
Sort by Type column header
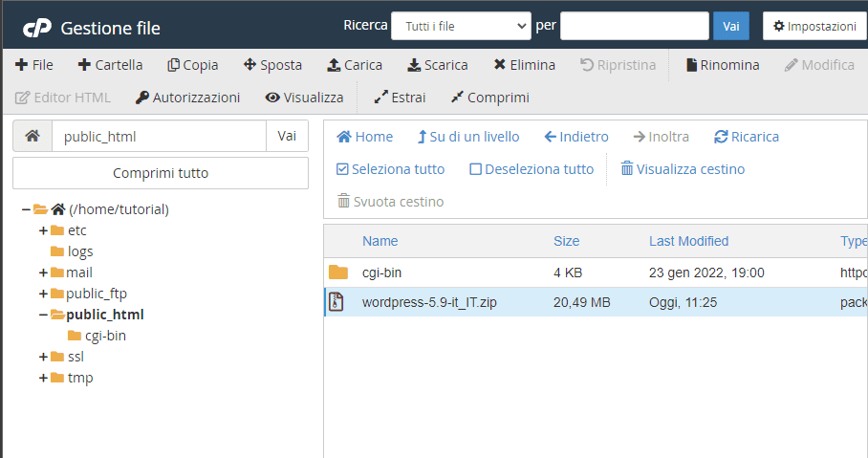pyautogui.click(x=854, y=241)
